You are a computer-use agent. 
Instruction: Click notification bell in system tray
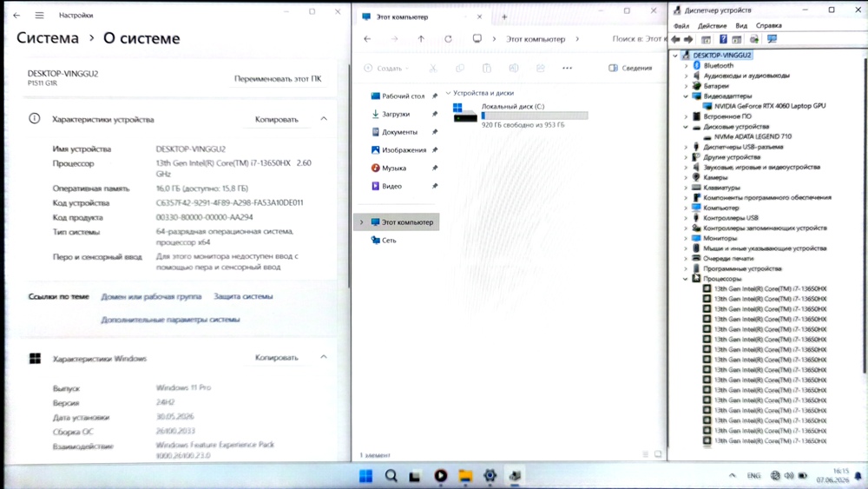[858, 476]
